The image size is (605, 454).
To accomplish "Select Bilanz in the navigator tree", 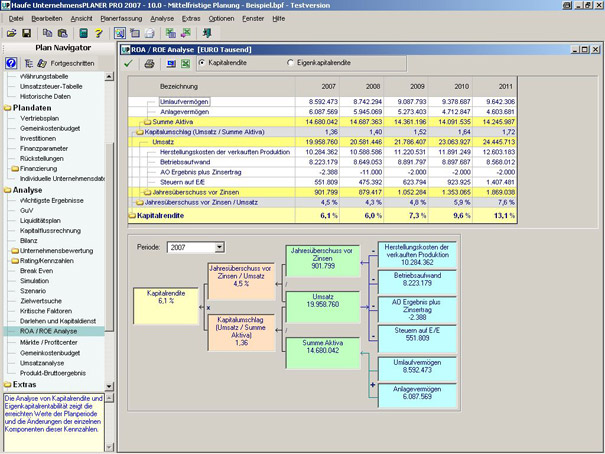I will click(29, 241).
